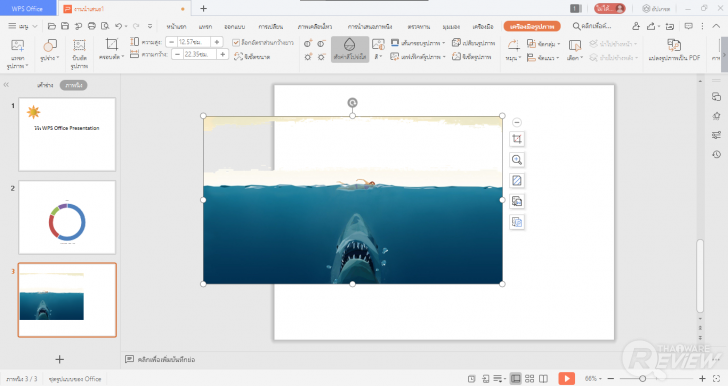Switch the left panel to slides view
The image size is (728, 386).
tap(73, 85)
